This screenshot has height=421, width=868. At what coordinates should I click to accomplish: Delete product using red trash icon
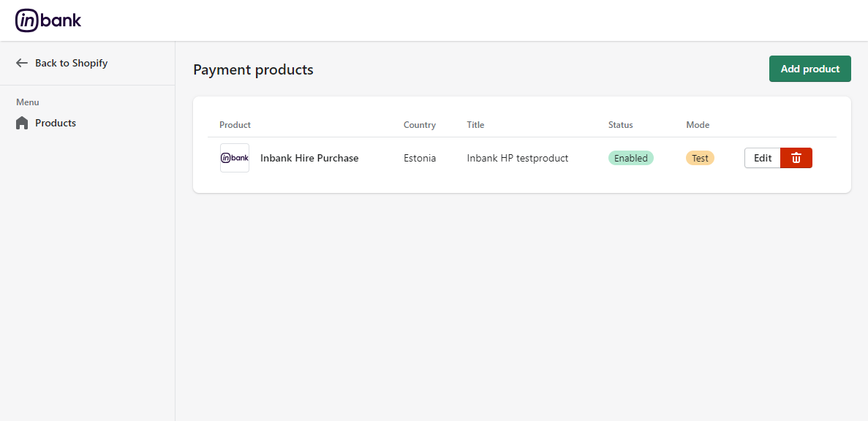tap(796, 158)
